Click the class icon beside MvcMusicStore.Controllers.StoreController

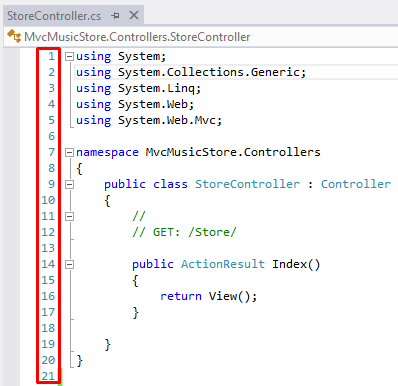coord(14,36)
